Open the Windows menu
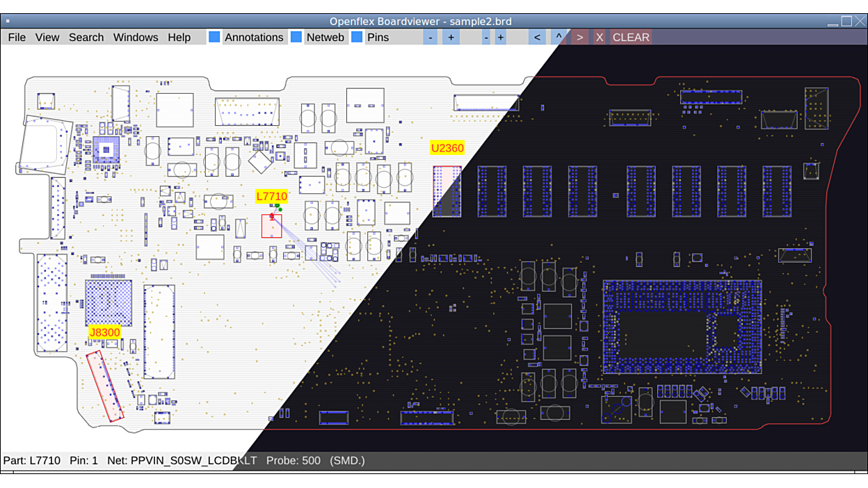The height and width of the screenshot is (488, 868). pos(136,38)
